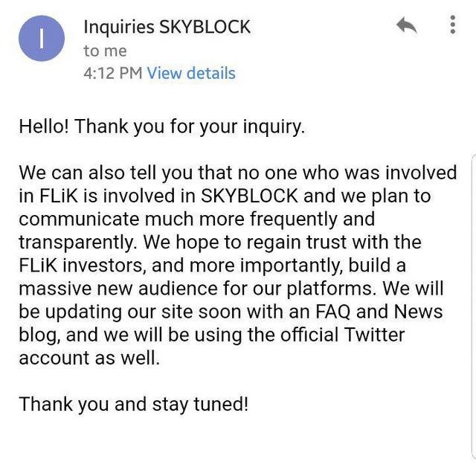
Task: Open the View details link
Action: (x=191, y=73)
